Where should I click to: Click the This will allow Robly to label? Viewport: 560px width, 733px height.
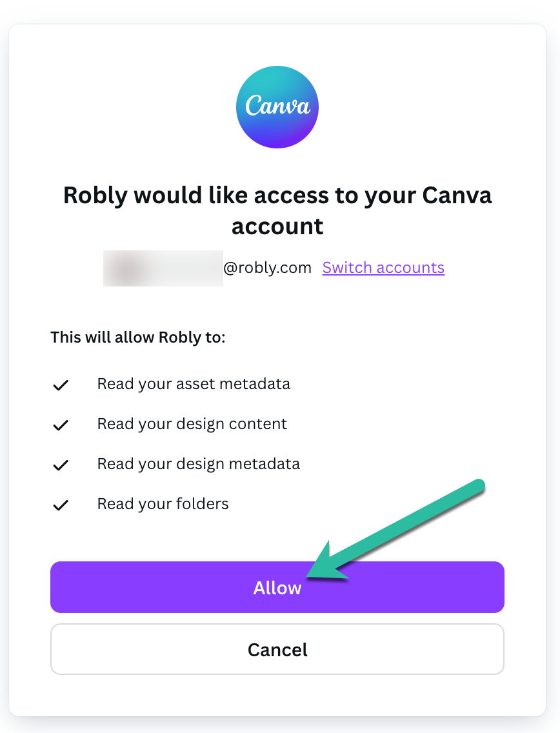tap(138, 337)
